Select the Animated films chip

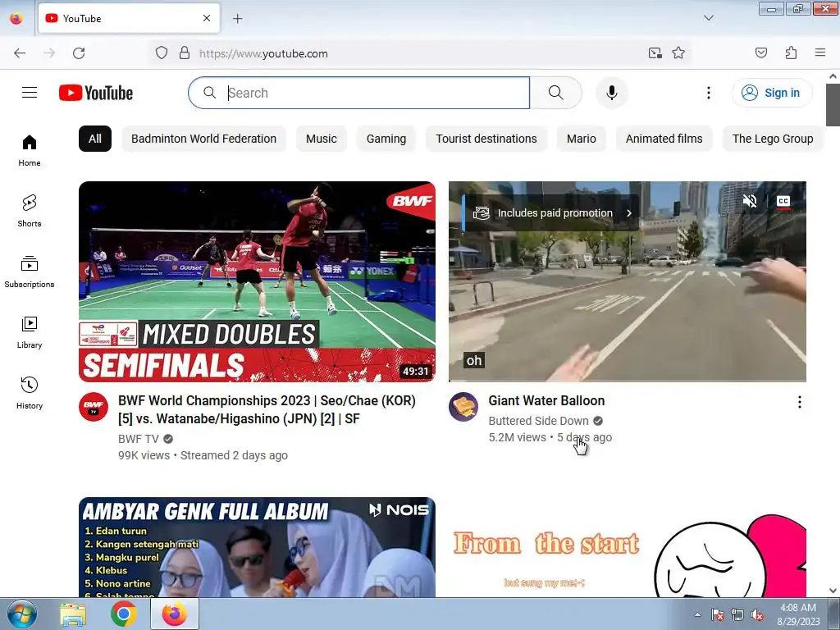[x=664, y=139]
